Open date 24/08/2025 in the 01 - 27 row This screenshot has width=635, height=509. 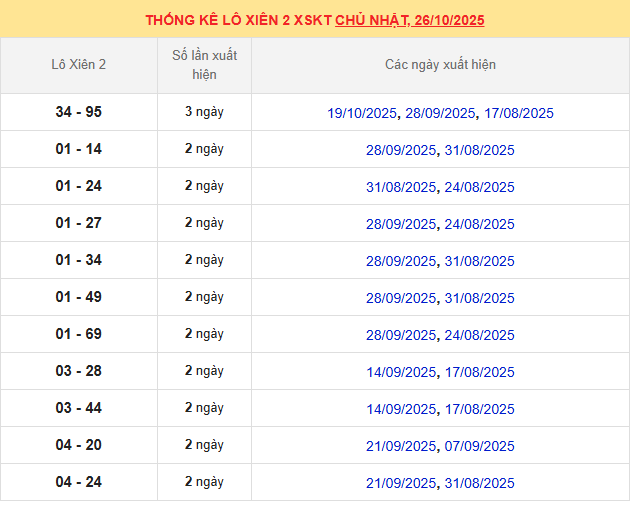point(479,224)
